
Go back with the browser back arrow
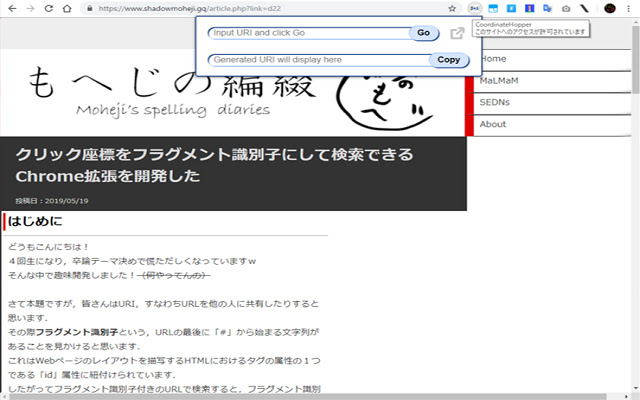[12, 8]
